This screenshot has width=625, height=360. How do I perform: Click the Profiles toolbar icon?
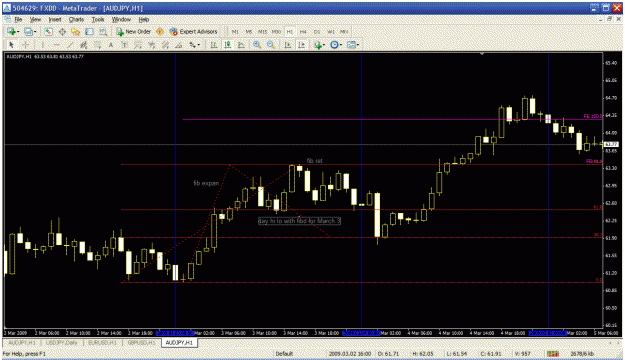click(x=28, y=31)
